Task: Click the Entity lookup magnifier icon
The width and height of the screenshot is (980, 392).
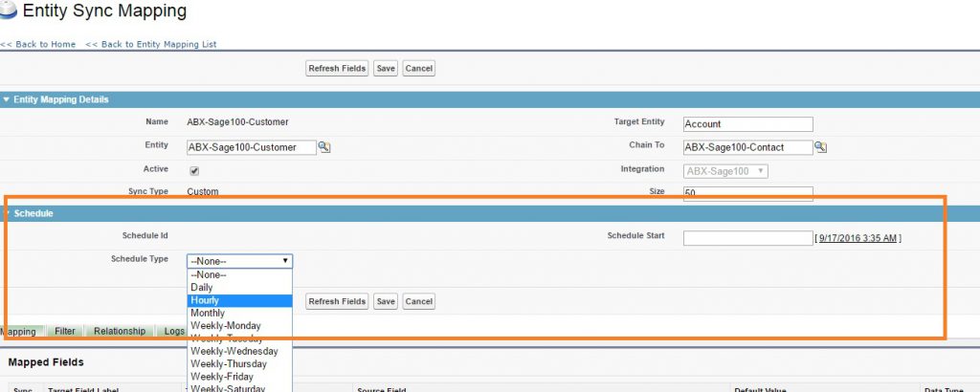Action: [x=324, y=147]
